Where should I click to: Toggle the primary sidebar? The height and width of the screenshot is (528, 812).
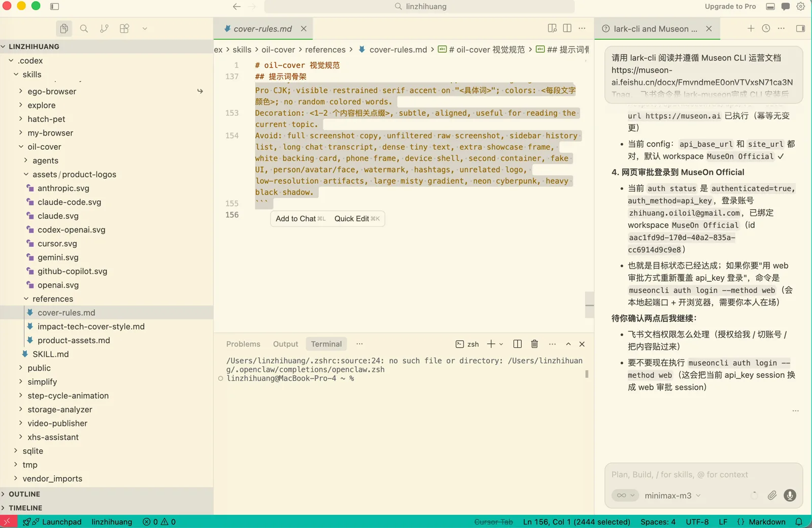coord(55,7)
